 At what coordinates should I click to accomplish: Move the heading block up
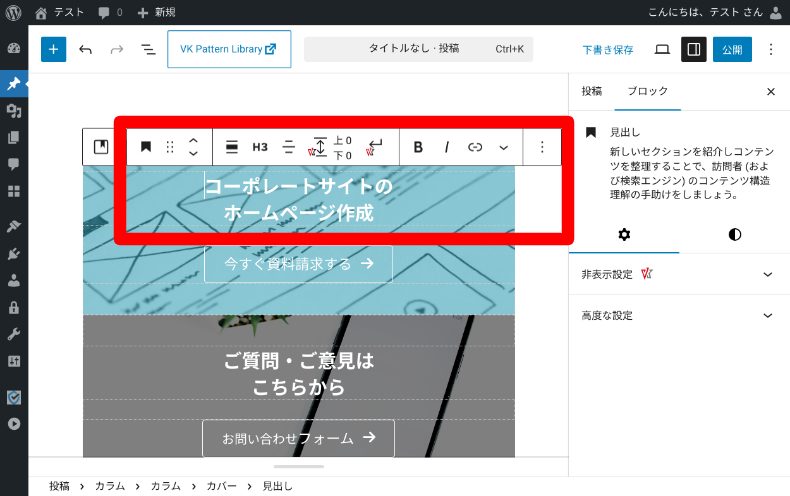click(193, 141)
